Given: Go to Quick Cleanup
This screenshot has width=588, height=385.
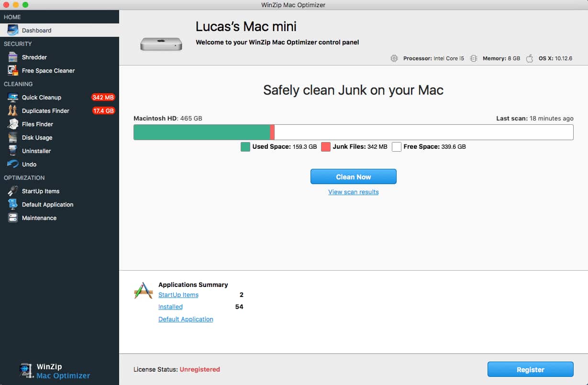Looking at the screenshot, I should (x=59, y=97).
